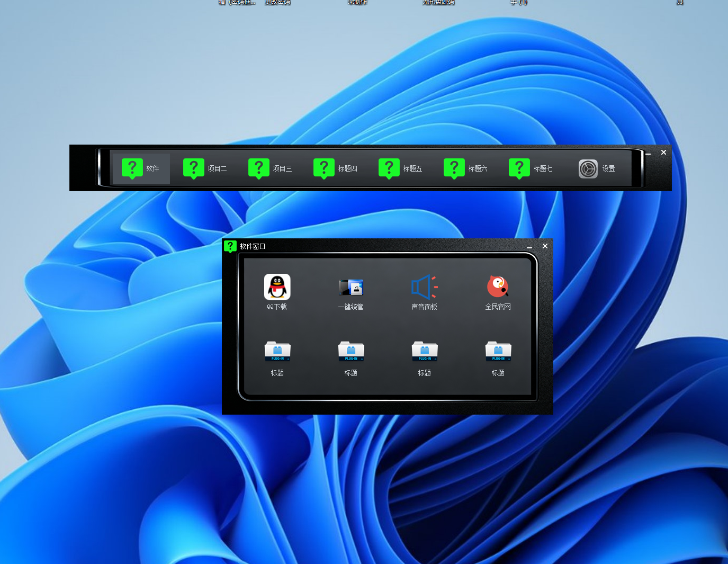Choose the 标题六 toolbar item

pos(465,169)
